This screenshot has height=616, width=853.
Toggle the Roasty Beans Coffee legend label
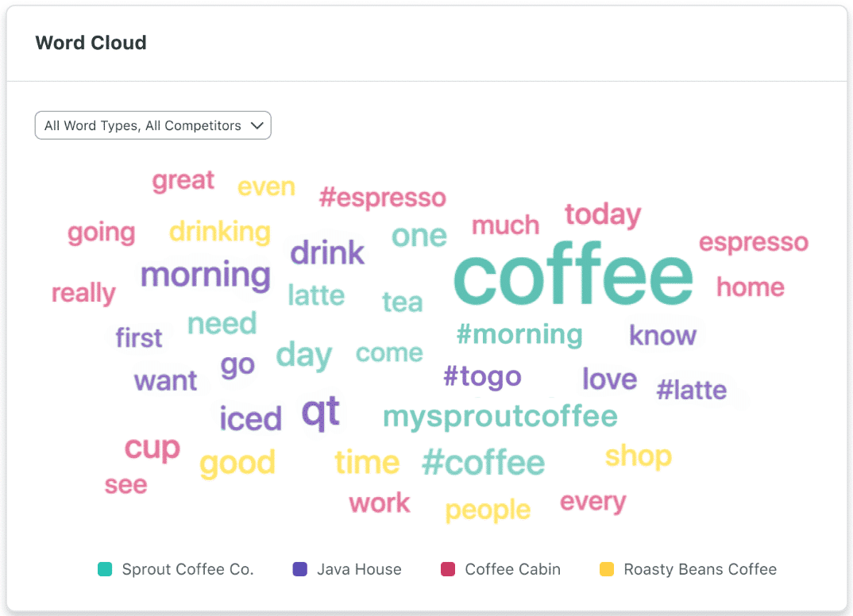point(700,569)
